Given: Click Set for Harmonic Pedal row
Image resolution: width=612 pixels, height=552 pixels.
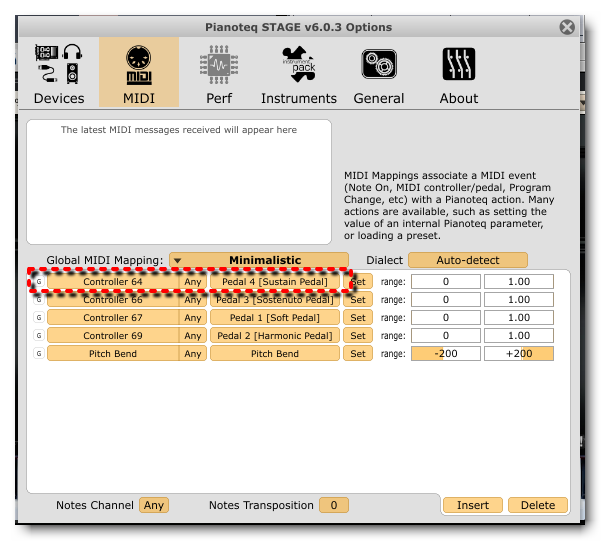Looking at the screenshot, I should [358, 335].
